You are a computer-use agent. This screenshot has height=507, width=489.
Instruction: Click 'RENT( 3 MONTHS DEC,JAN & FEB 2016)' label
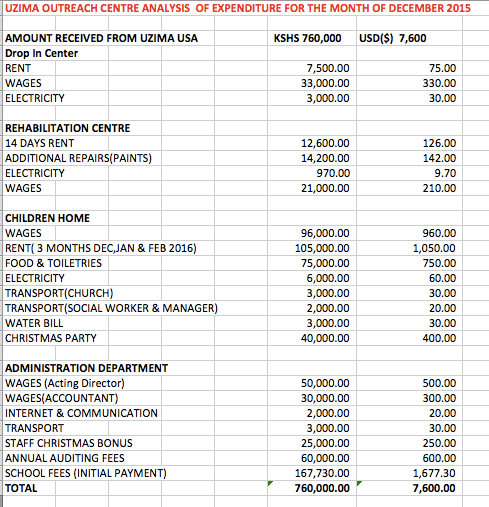[x=101, y=248]
